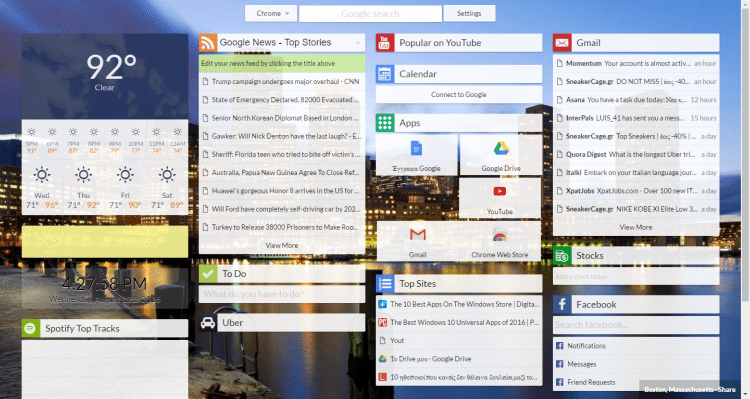This screenshot has width=750, height=399.
Task: Click the Facebook widget logo icon
Action: click(562, 304)
